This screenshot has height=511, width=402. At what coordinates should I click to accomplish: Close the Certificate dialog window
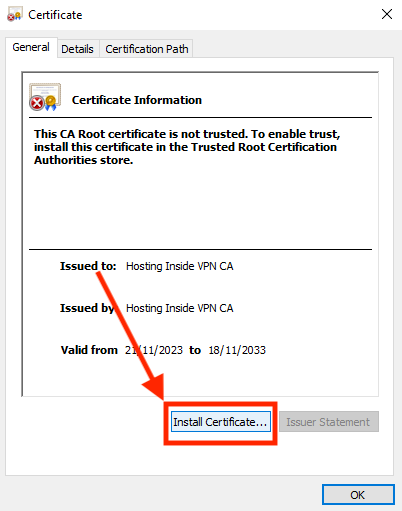pyautogui.click(x=387, y=14)
